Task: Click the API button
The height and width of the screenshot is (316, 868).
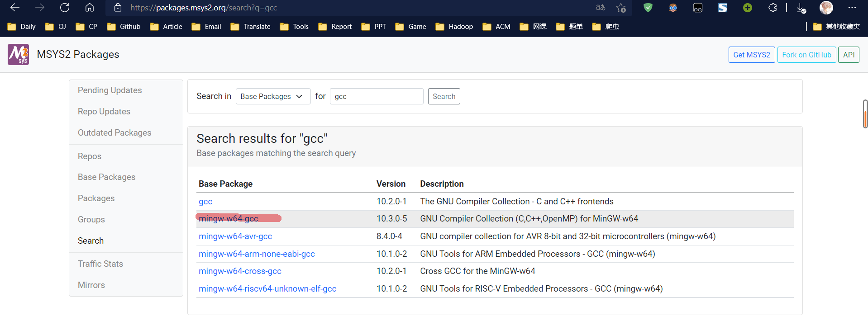Action: tap(849, 55)
